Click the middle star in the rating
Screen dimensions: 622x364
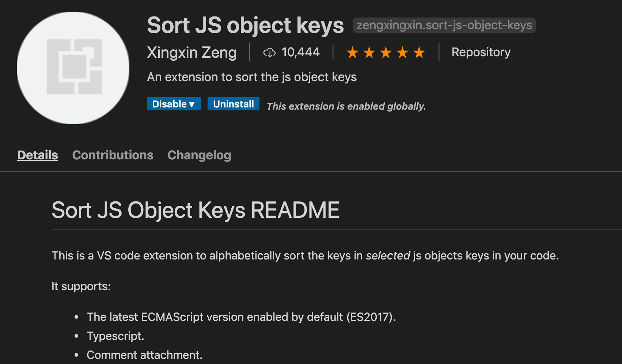[386, 52]
